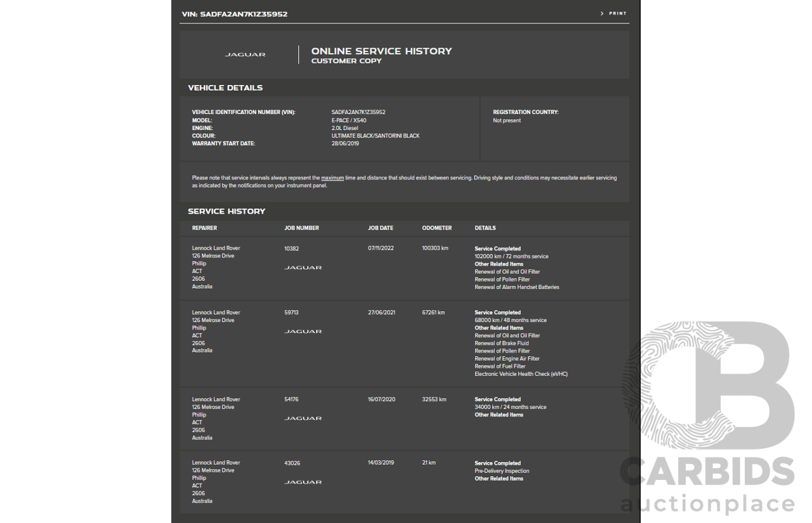
Task: Click '102000 km / 72 months service' text
Action: point(511,256)
